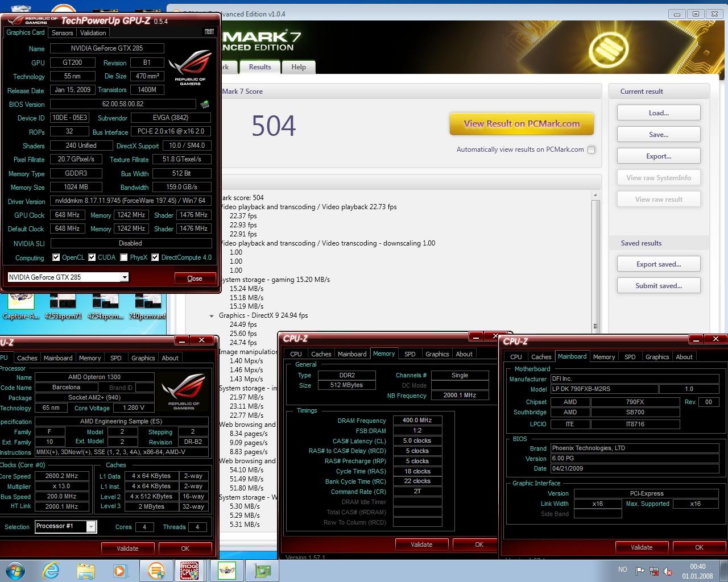Open Memory tab in the Mainboard CPU-Z window
This screenshot has height=582, width=728.
coord(603,357)
